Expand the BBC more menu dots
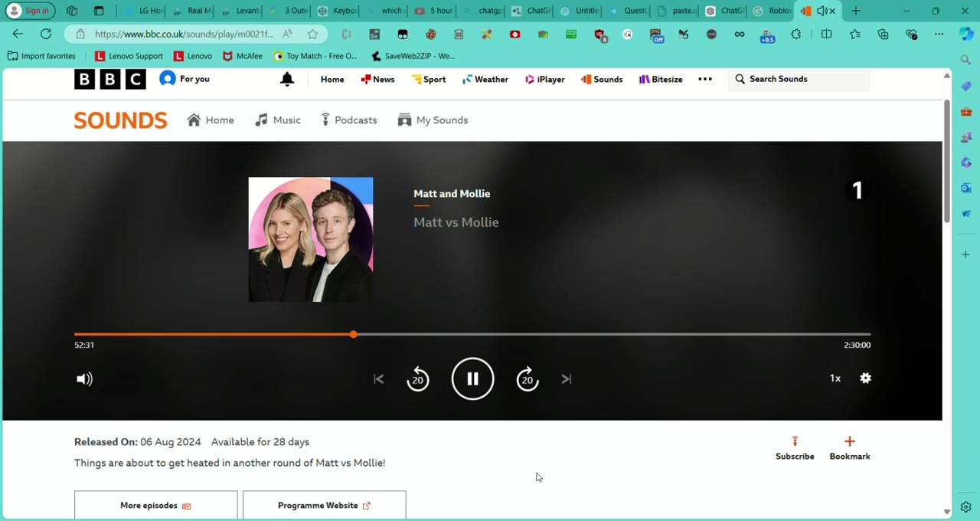 (x=705, y=79)
